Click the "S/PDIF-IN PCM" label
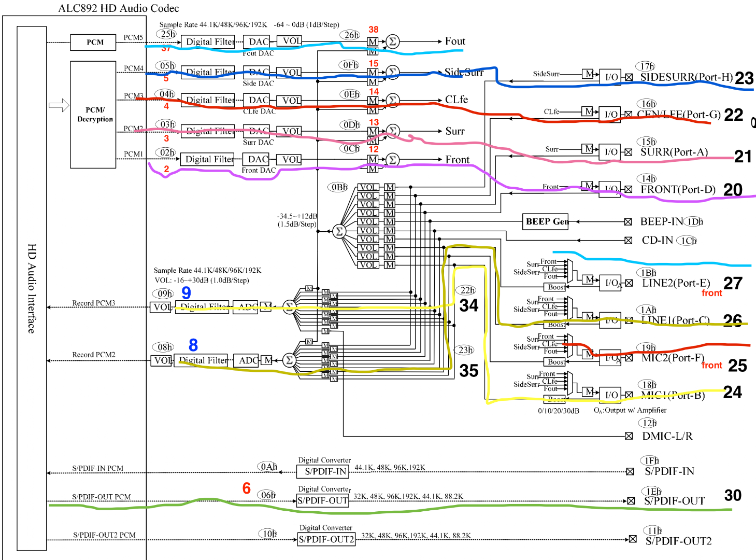 pos(97,468)
